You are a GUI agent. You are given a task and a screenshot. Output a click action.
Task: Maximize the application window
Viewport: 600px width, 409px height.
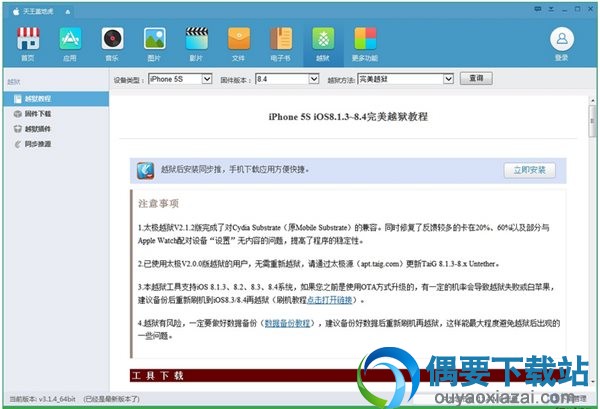pos(577,9)
